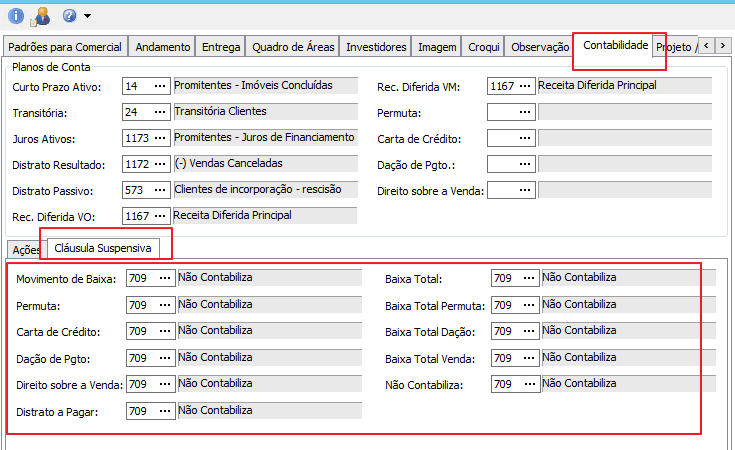The width and height of the screenshot is (735, 450).
Task: Click the Rec. Diferida VM code field
Action: [x=502, y=87]
